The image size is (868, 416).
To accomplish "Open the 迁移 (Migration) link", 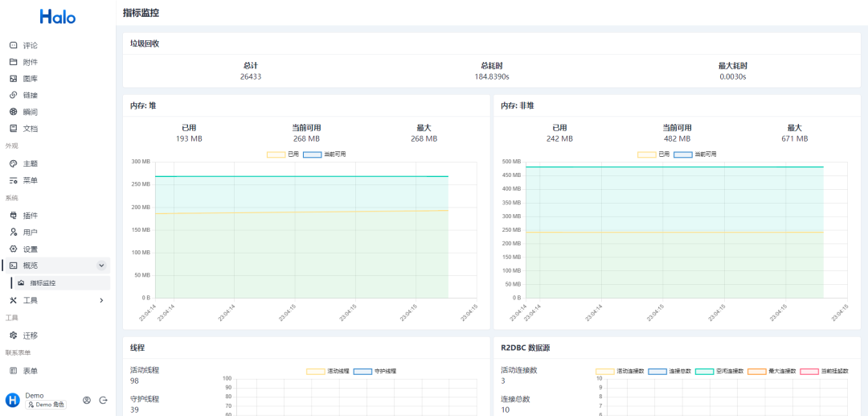I will point(30,336).
